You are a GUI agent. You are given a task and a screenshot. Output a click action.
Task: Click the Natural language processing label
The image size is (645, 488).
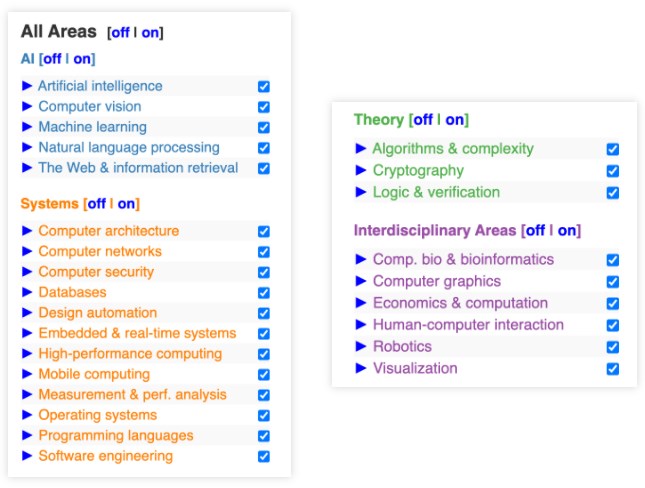click(x=129, y=147)
